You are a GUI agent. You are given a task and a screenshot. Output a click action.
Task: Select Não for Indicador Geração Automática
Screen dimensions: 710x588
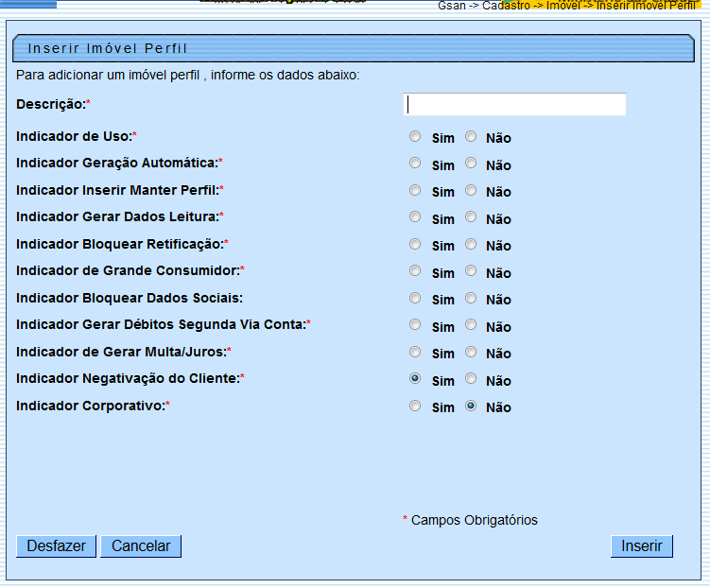[471, 164]
